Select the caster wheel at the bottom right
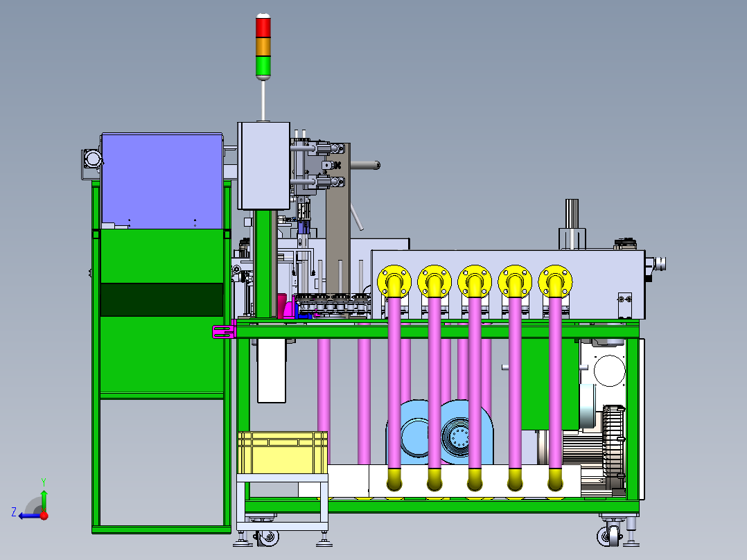This screenshot has width=747, height=560. point(610,535)
